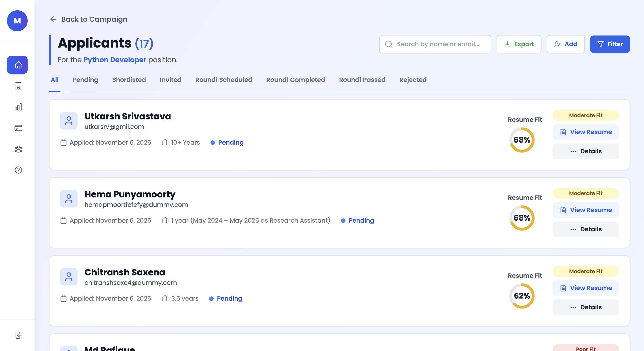
Task: Open Details ellipsis for Utkarsh Srivastava
Action: [586, 151]
